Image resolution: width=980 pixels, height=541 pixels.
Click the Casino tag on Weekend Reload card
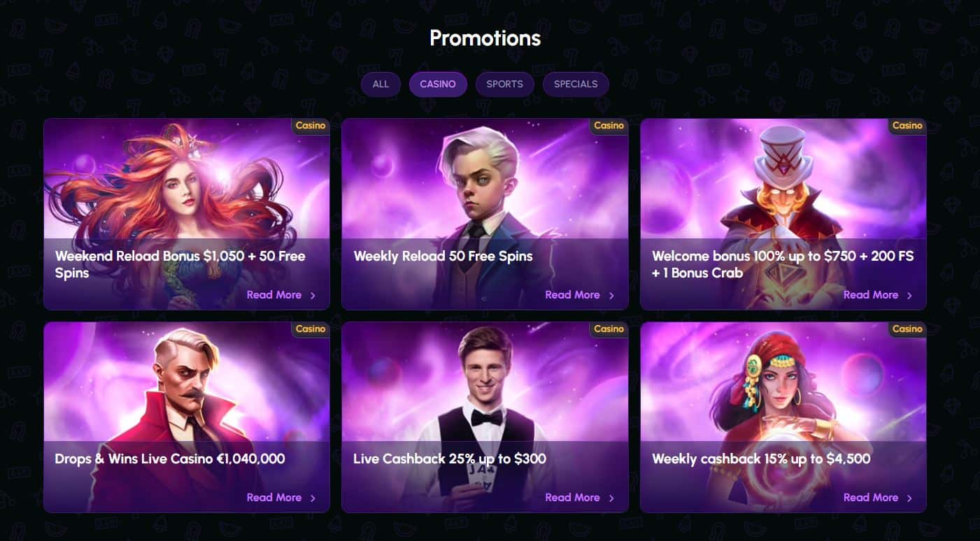[311, 126]
